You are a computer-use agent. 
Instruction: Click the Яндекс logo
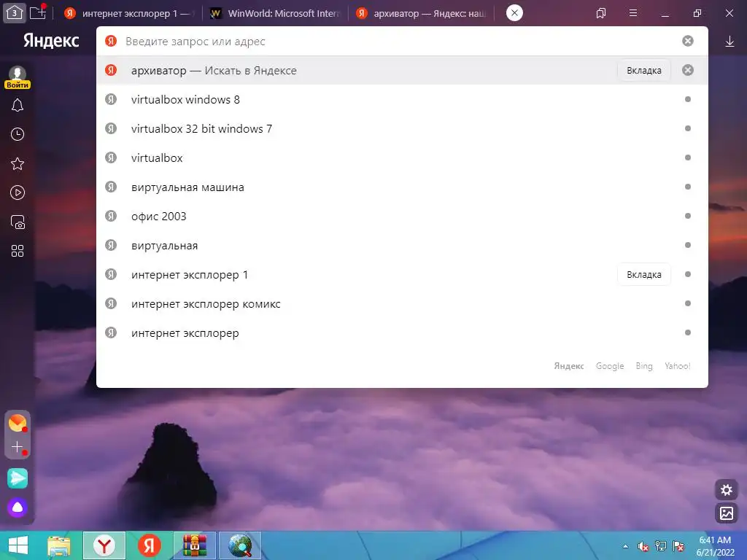pyautogui.click(x=51, y=41)
